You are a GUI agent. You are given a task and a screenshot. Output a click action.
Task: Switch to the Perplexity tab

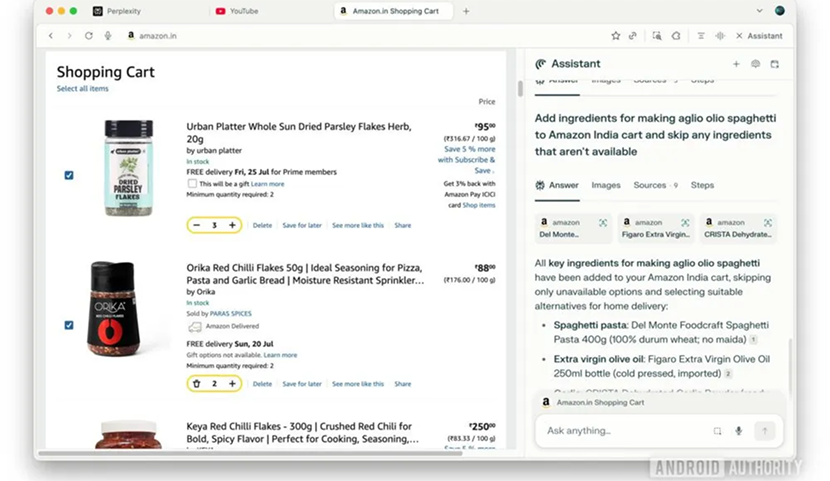coord(117,11)
